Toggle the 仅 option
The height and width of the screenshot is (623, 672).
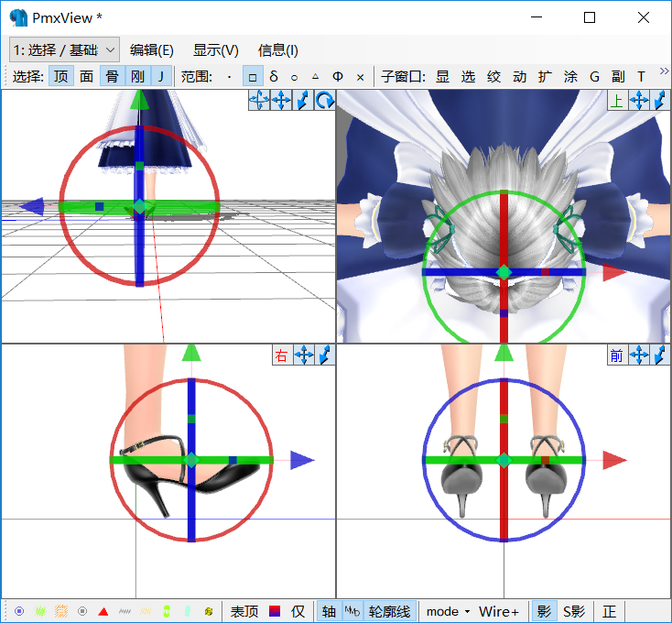[298, 611]
